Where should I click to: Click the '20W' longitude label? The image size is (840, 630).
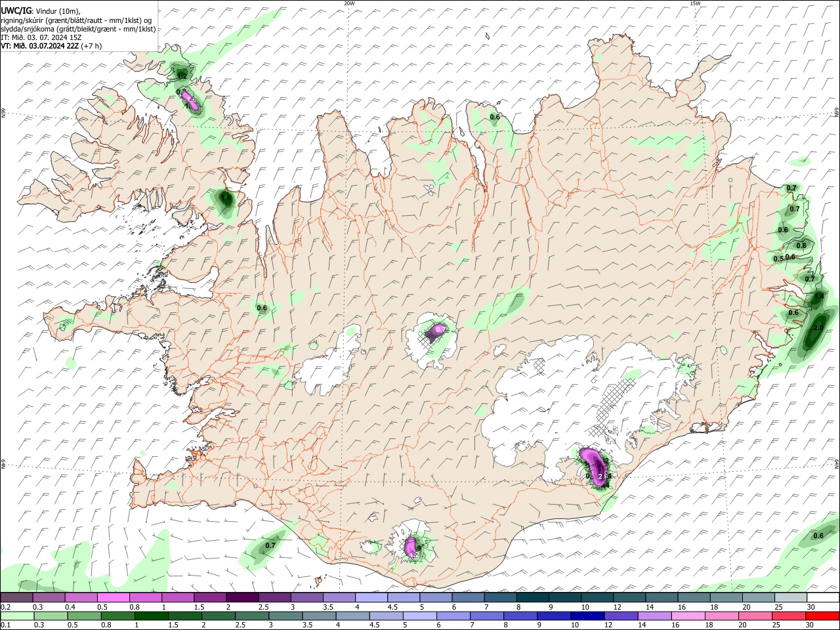pyautogui.click(x=350, y=3)
